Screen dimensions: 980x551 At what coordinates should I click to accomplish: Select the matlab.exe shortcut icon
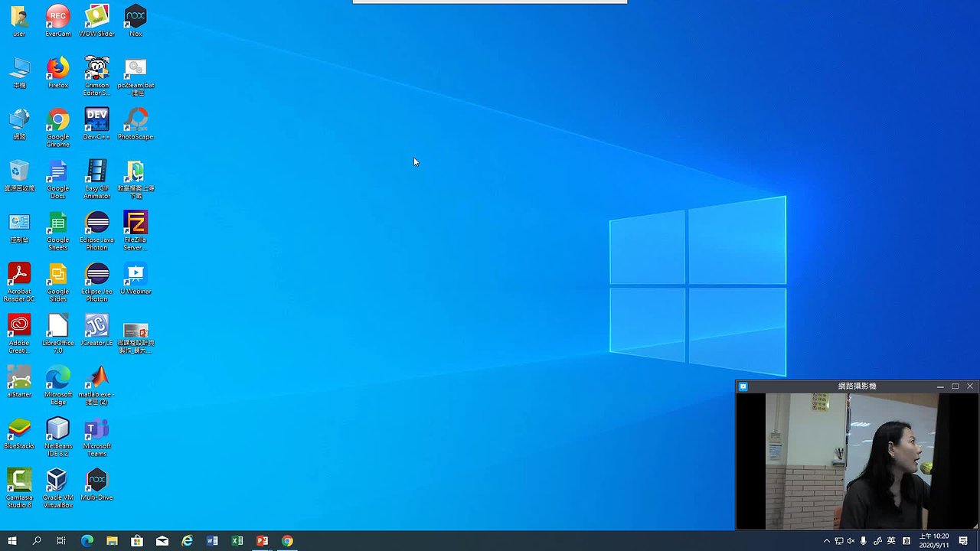[x=96, y=384]
